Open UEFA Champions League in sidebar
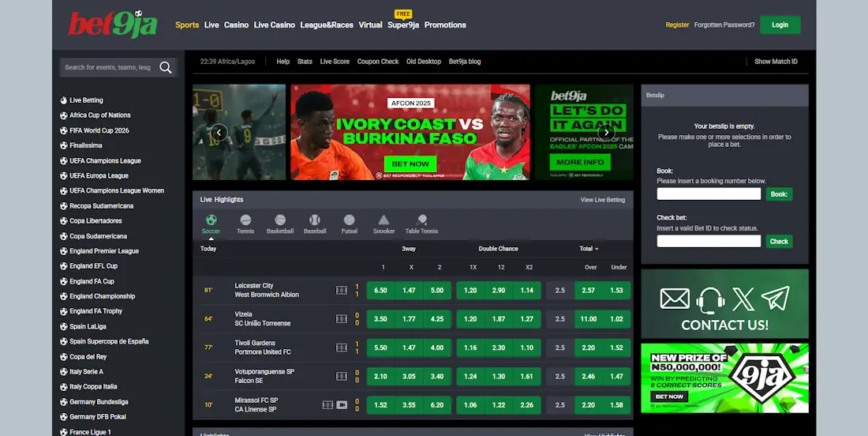This screenshot has height=436, width=868. tap(105, 160)
